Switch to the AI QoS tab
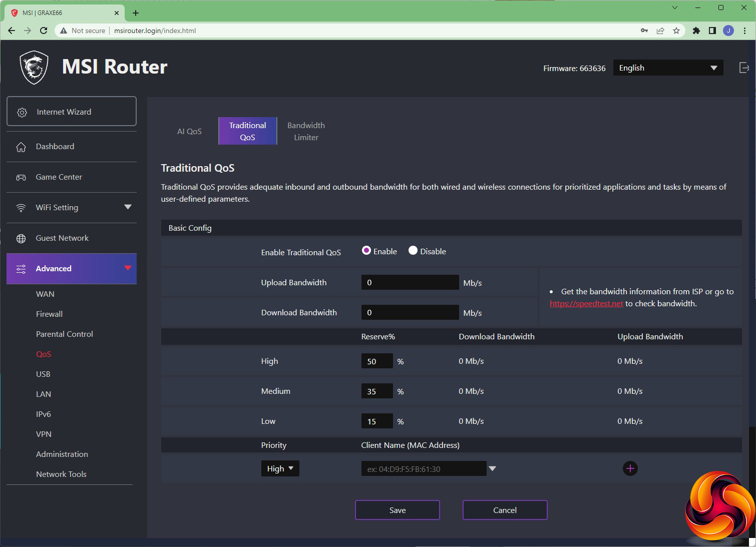The height and width of the screenshot is (547, 756). click(x=189, y=131)
